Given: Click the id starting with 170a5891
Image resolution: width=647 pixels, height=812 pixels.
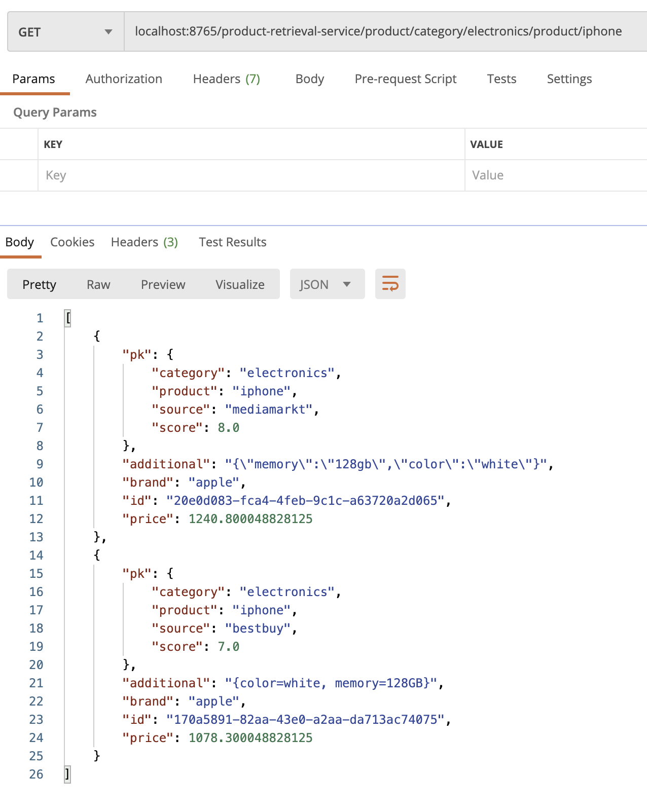Looking at the screenshot, I should [x=305, y=719].
